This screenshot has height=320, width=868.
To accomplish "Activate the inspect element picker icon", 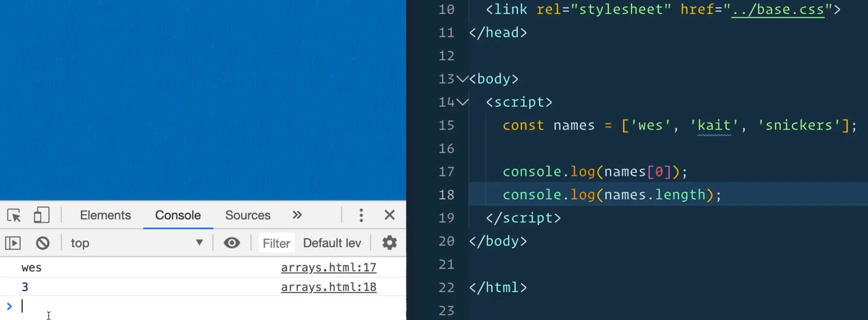I will click(x=14, y=216).
